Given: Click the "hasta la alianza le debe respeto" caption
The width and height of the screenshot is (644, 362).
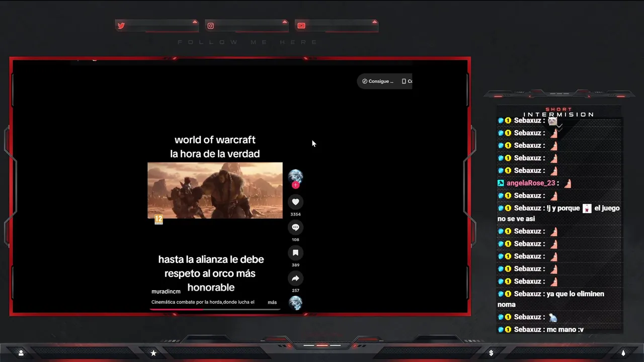Looking at the screenshot, I should click(x=211, y=273).
